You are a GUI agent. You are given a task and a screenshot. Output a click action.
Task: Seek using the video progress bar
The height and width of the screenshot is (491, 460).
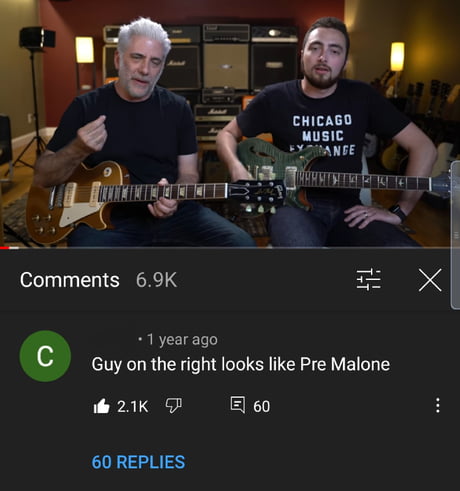click(230, 248)
